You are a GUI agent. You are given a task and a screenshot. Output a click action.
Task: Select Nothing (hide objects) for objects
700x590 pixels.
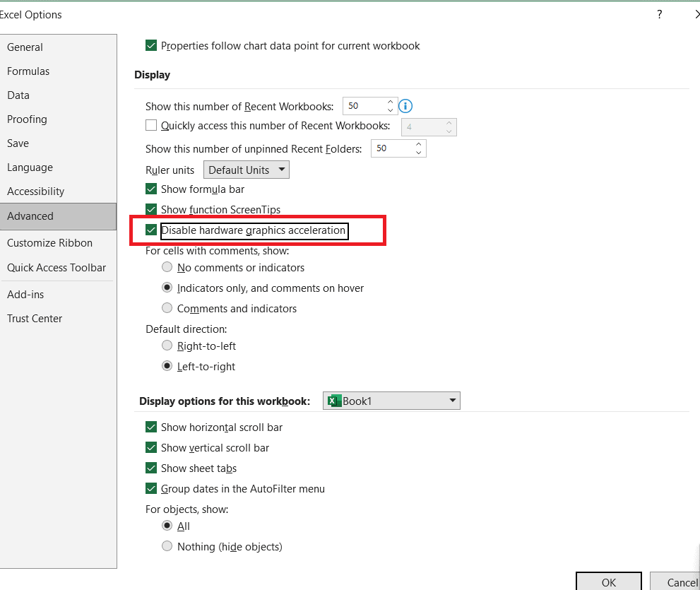click(167, 546)
